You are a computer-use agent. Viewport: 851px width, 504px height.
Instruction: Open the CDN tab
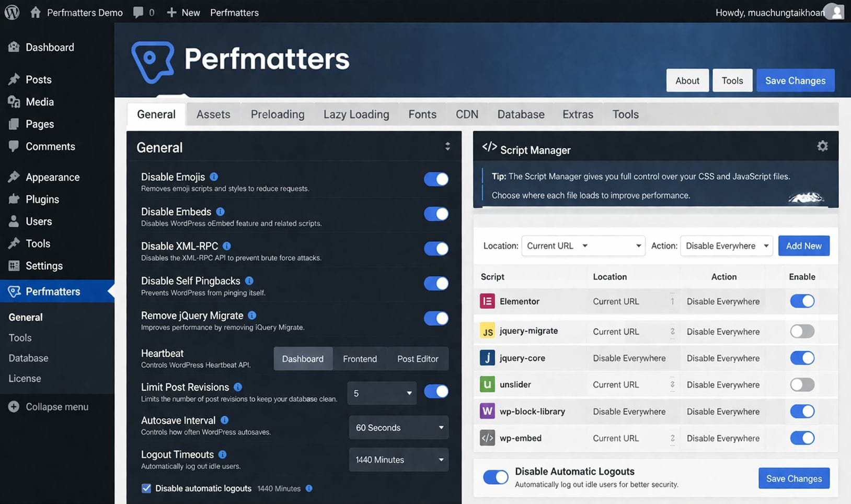pyautogui.click(x=466, y=114)
